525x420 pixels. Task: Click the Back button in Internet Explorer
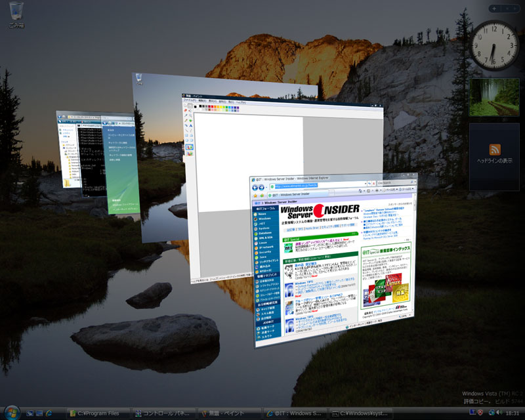(x=255, y=188)
